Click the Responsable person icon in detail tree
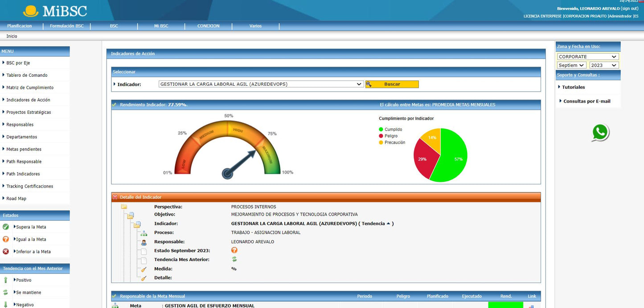 (x=144, y=242)
